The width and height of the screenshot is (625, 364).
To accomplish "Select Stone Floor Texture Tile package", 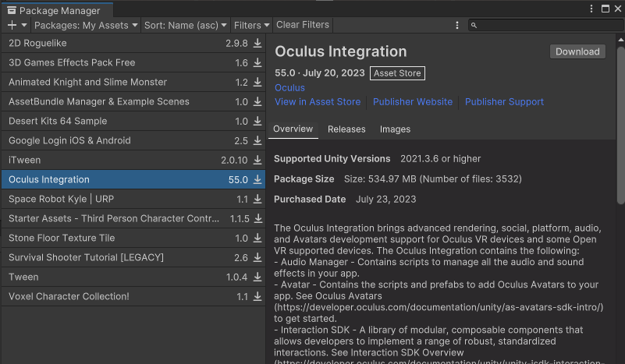I will [133, 239].
